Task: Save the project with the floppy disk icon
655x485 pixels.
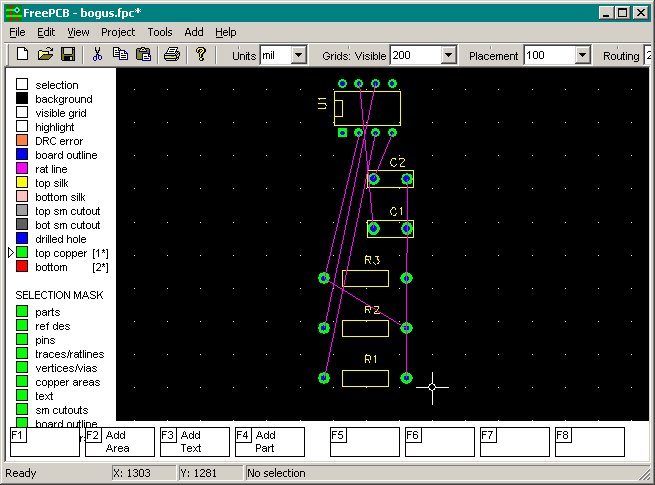Action: click(68, 54)
